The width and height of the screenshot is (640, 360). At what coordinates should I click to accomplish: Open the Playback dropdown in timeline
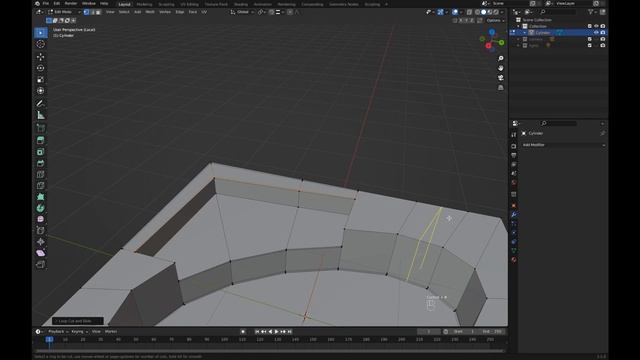(x=58, y=332)
